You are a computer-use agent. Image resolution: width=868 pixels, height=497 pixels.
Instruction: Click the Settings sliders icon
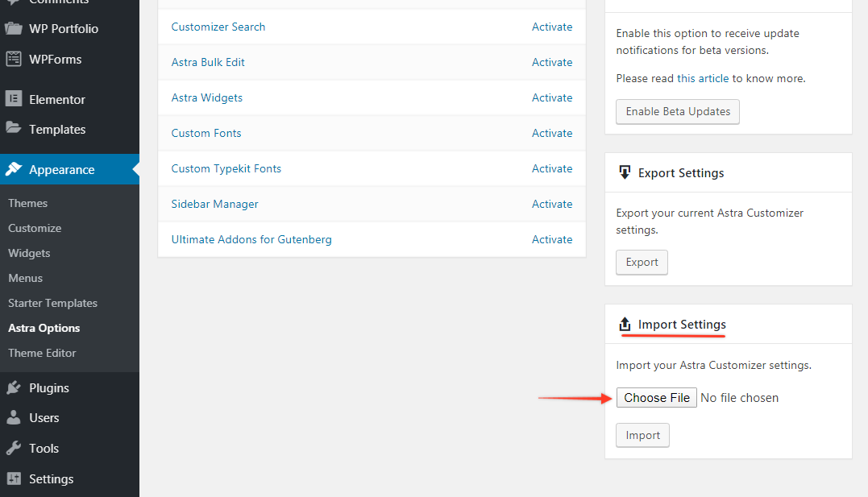pyautogui.click(x=14, y=478)
